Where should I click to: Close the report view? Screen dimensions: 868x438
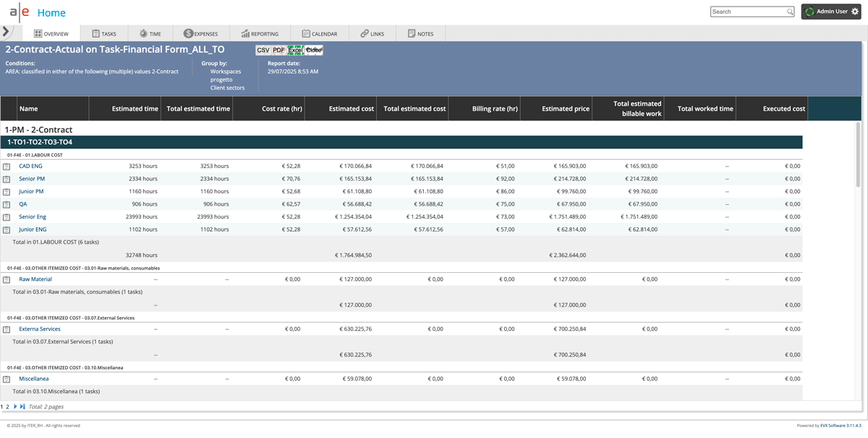pyautogui.click(x=313, y=50)
